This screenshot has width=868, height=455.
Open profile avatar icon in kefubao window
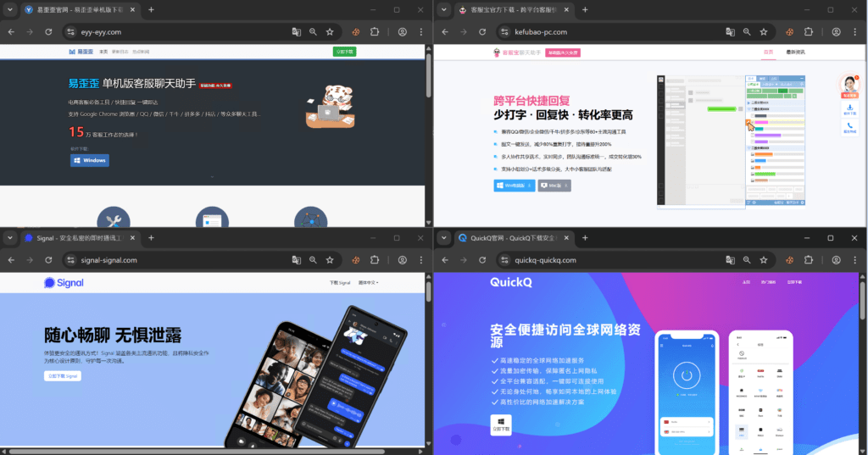tap(836, 31)
